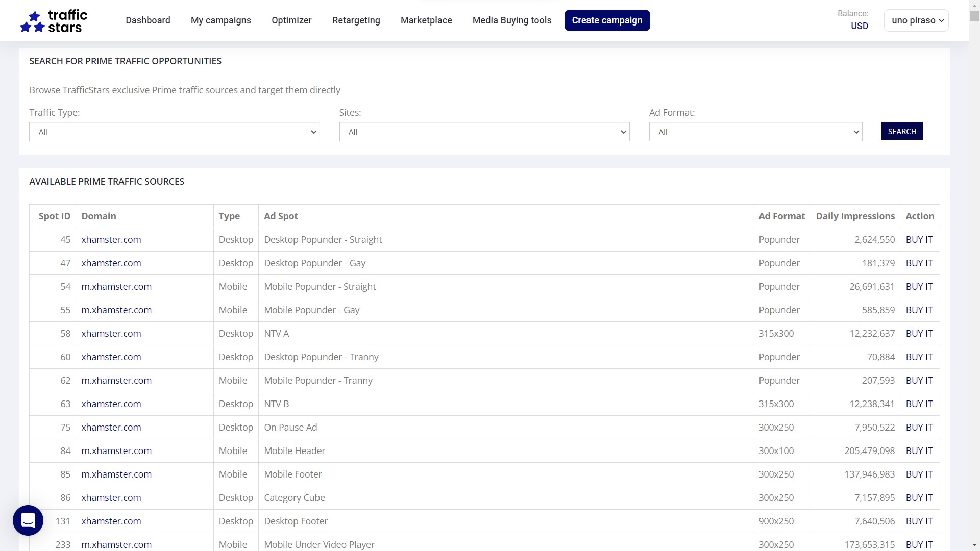Image resolution: width=980 pixels, height=551 pixels.
Task: Open the Sites dropdown
Action: coord(484,132)
